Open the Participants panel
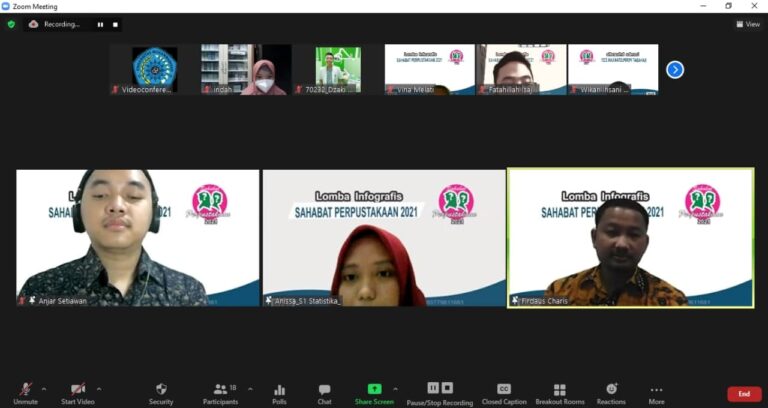This screenshot has height=408, width=768. pos(221,393)
